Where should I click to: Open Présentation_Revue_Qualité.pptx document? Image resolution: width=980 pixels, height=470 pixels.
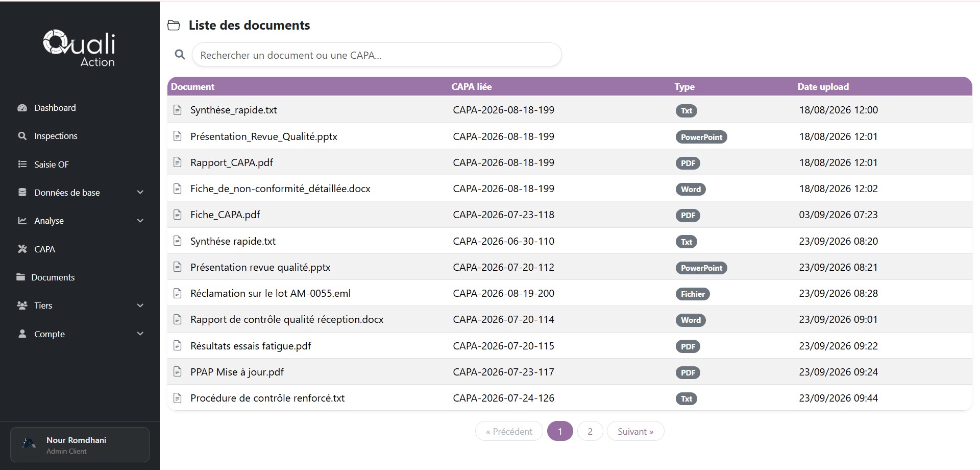pos(264,136)
